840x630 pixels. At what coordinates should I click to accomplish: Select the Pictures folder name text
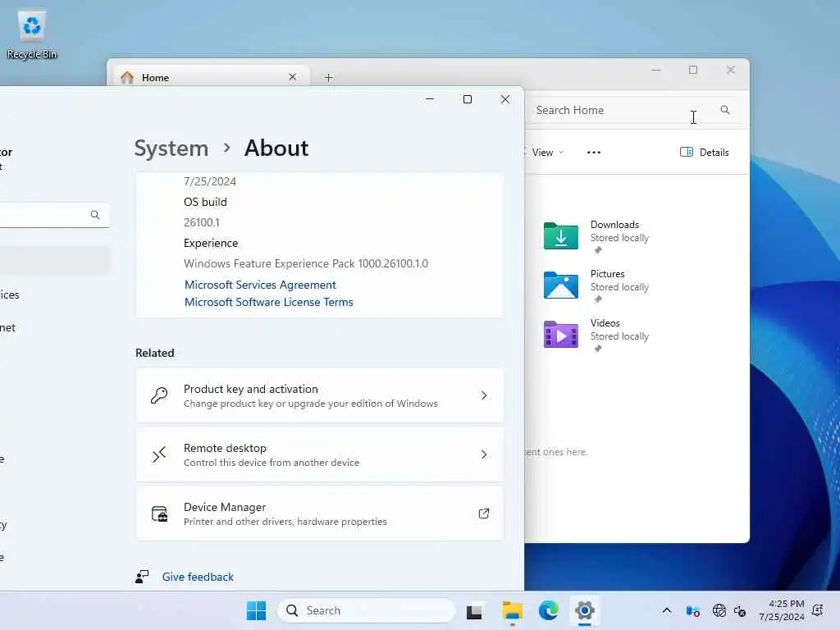pyautogui.click(x=608, y=274)
